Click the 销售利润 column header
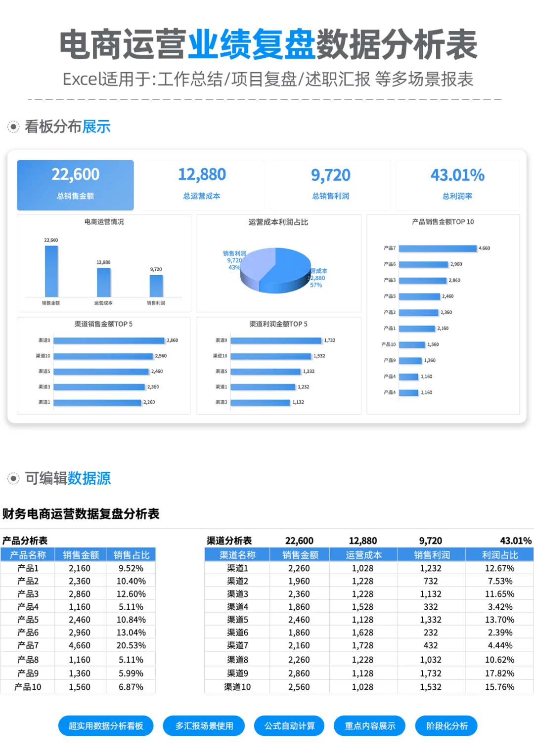The image size is (534, 756). pos(432,555)
